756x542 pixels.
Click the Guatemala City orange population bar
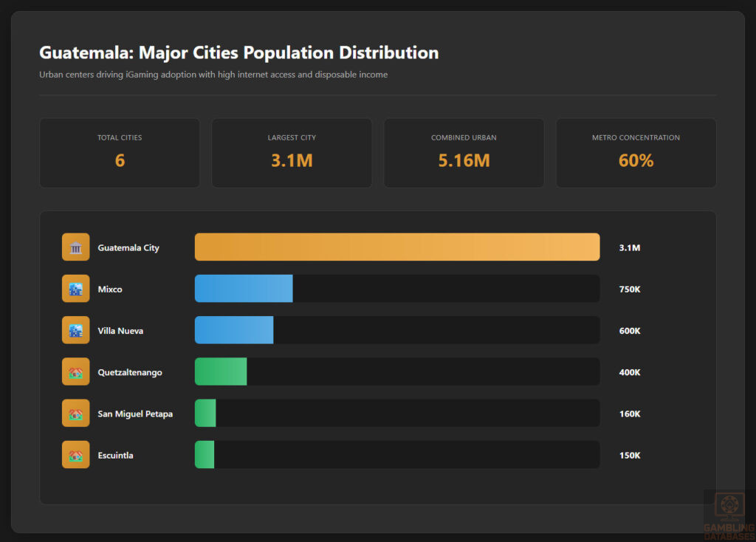pos(396,247)
